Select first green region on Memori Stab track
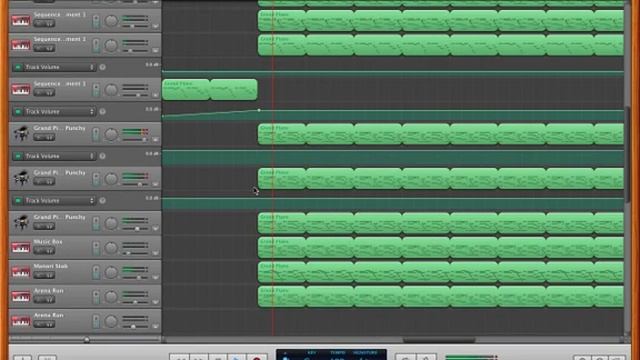640x360 pixels. click(282, 272)
